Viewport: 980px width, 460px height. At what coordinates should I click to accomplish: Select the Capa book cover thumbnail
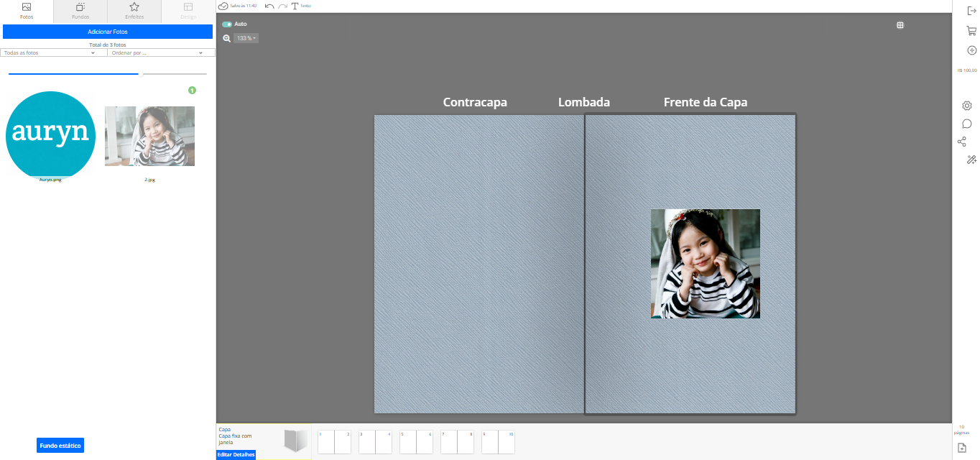coord(295,441)
